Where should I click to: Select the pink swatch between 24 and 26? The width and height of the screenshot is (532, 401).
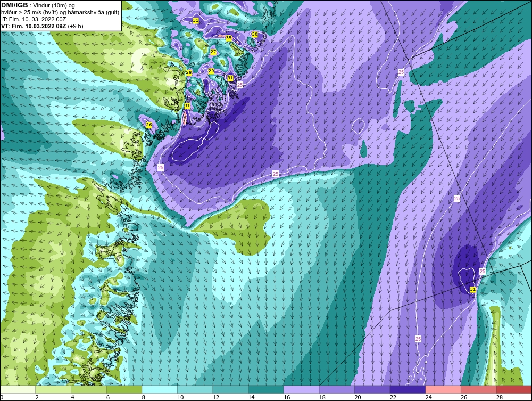pos(443,389)
